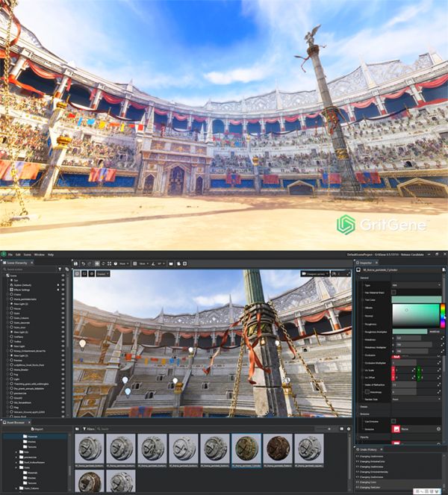This screenshot has height=495, width=448.
Task: Open the Window menu
Action: tap(39, 255)
